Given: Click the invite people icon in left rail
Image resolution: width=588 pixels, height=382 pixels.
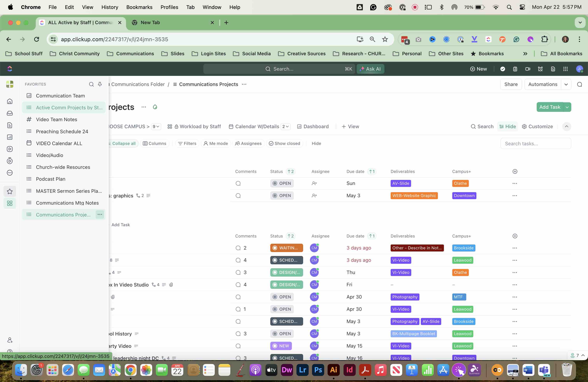Looking at the screenshot, I should point(10,340).
